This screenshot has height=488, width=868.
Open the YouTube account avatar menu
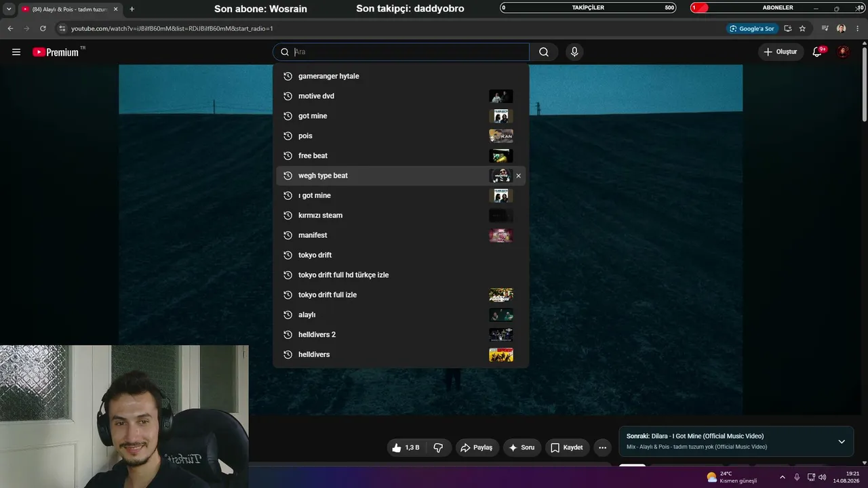tap(843, 52)
